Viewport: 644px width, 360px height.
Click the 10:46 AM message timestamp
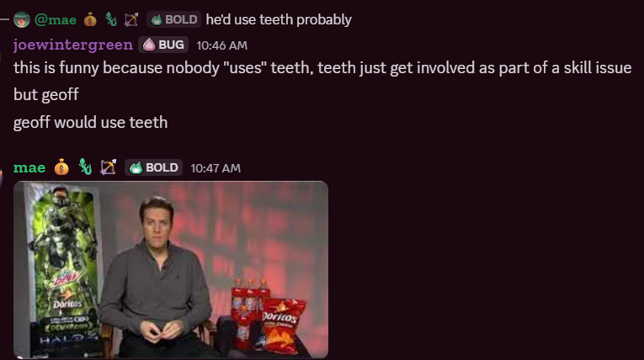point(222,45)
